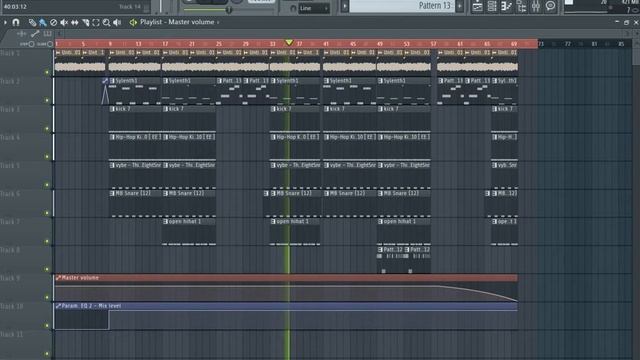Expand the arrow after Playlist - Master volume
This screenshot has height=360, width=640.
pos(218,22)
